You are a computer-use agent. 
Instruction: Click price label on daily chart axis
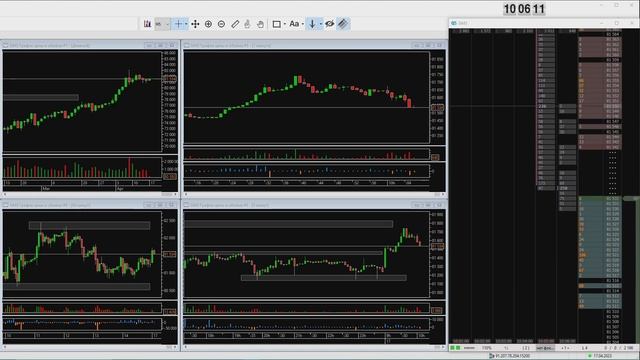pos(170,78)
